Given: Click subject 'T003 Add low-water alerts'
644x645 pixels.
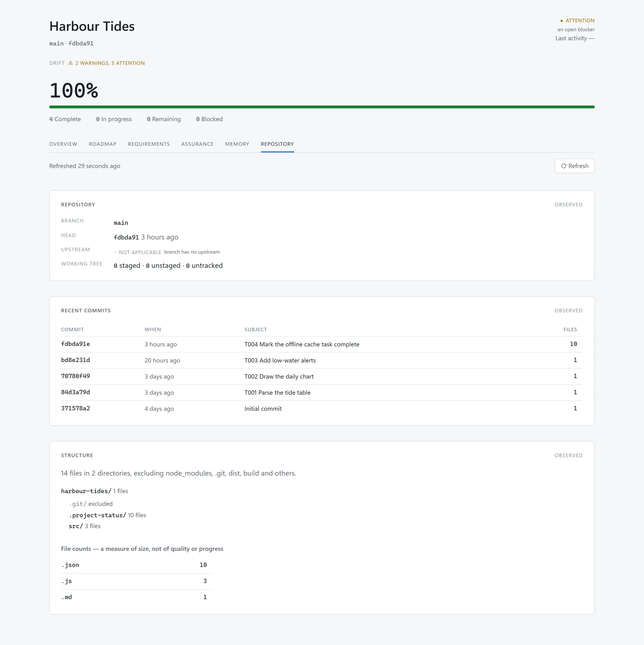Looking at the screenshot, I should point(280,360).
